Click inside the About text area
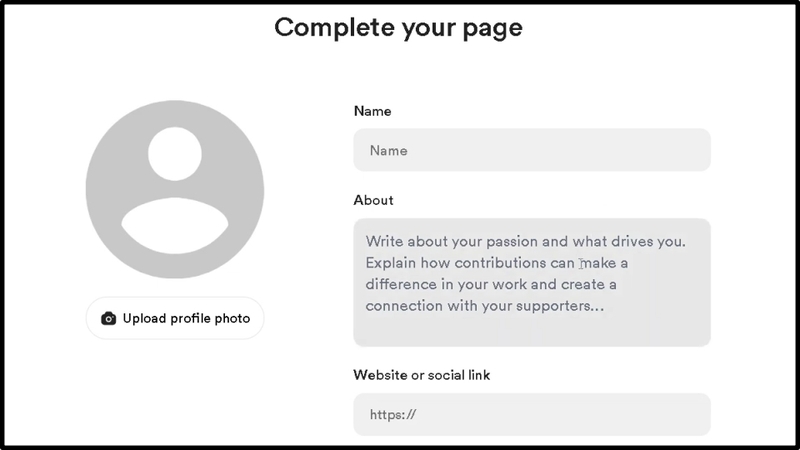Viewport: 800px width, 450px height. 531,282
